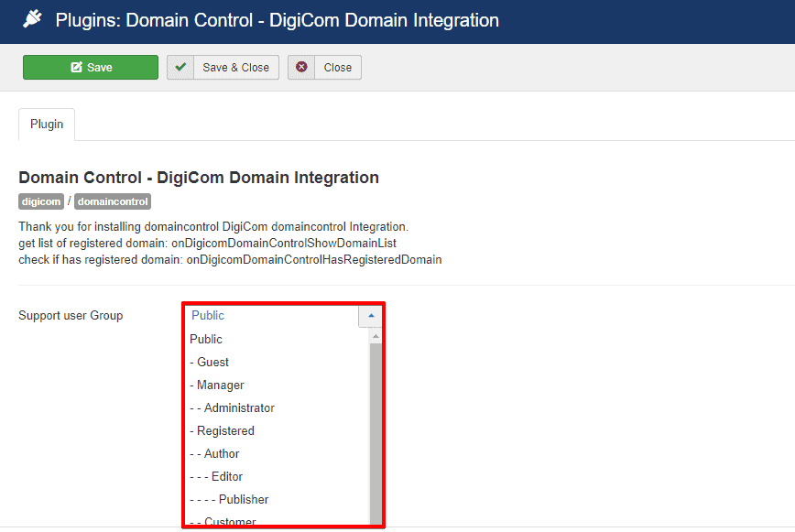Click the plug icon in the header
The height and width of the screenshot is (532, 795).
pyautogui.click(x=35, y=18)
